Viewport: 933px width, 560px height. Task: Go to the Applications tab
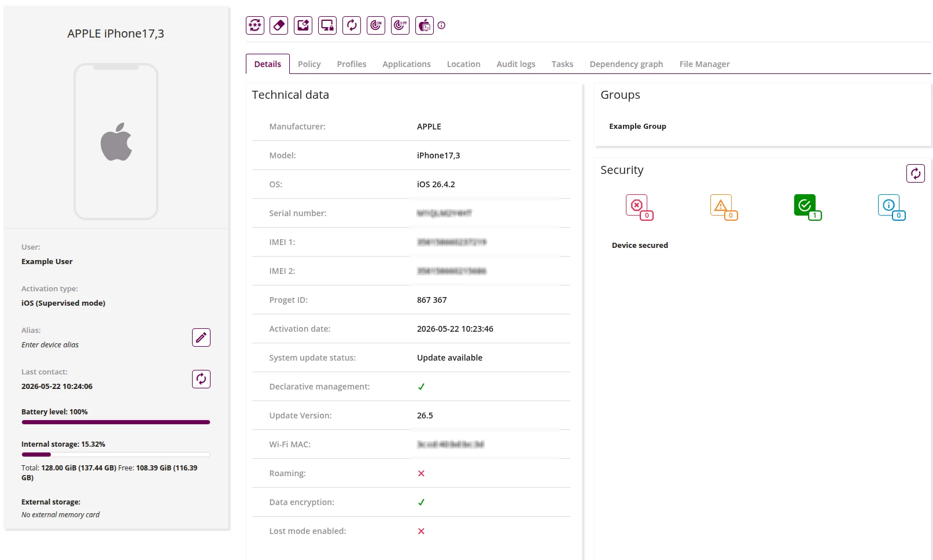coord(407,64)
